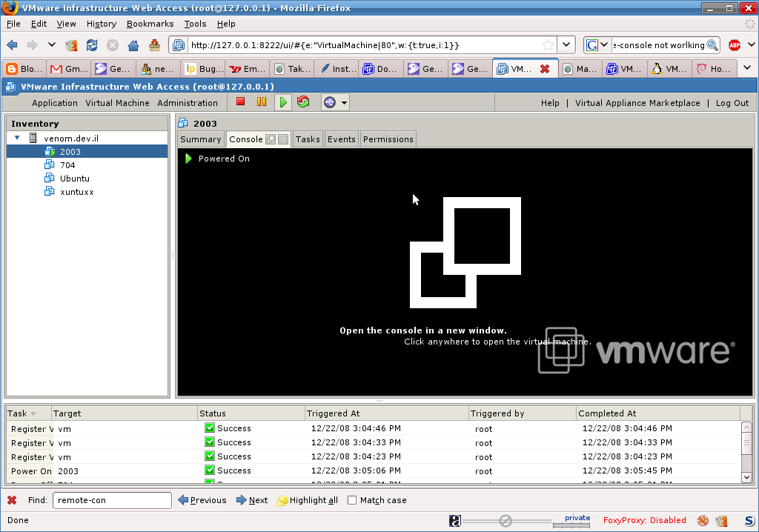Open Virtual Appliance Marketplace link
Image resolution: width=759 pixels, height=532 pixels.
(x=637, y=103)
